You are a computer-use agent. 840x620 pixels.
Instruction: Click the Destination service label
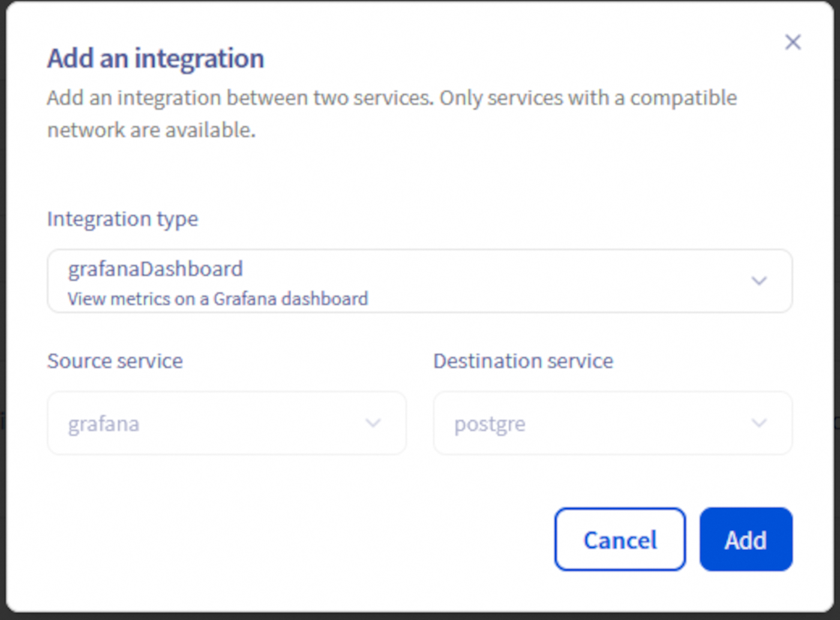pyautogui.click(x=523, y=360)
